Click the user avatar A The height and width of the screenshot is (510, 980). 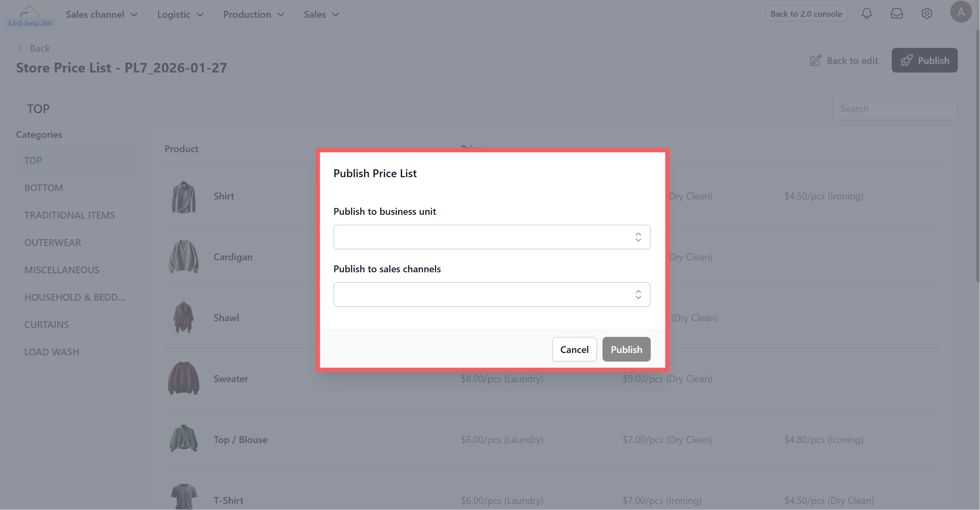pyautogui.click(x=961, y=12)
